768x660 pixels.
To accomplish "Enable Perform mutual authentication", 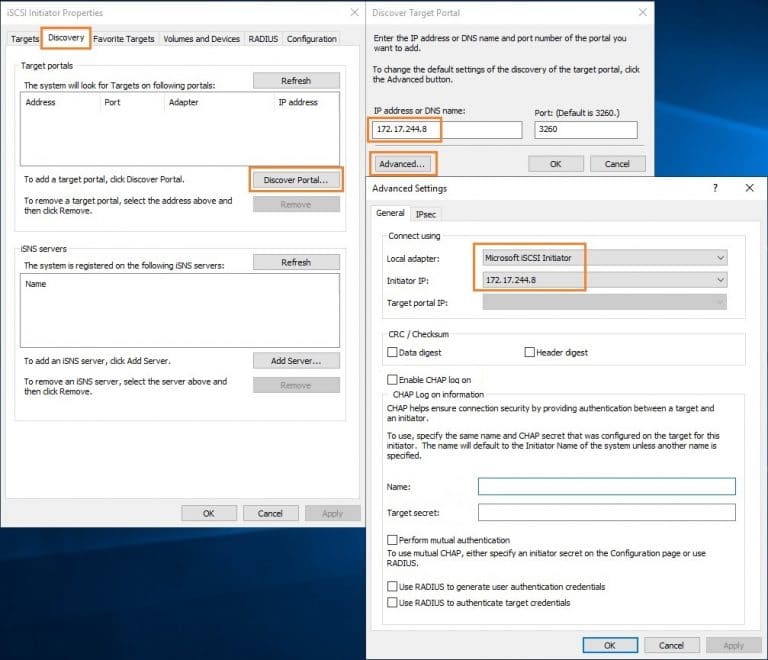I will point(392,540).
